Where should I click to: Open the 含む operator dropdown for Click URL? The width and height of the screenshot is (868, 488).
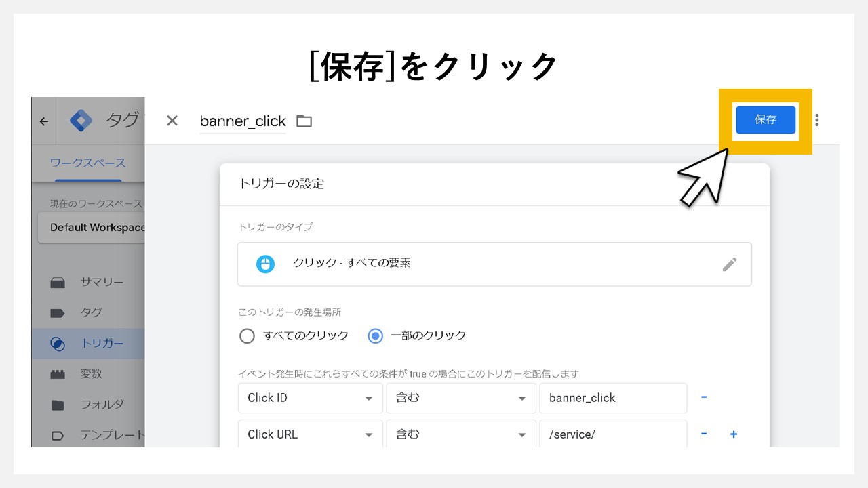pyautogui.click(x=460, y=434)
